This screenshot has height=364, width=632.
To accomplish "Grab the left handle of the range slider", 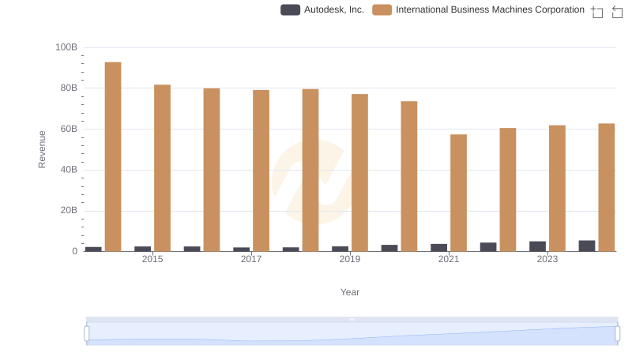I will coord(87,333).
